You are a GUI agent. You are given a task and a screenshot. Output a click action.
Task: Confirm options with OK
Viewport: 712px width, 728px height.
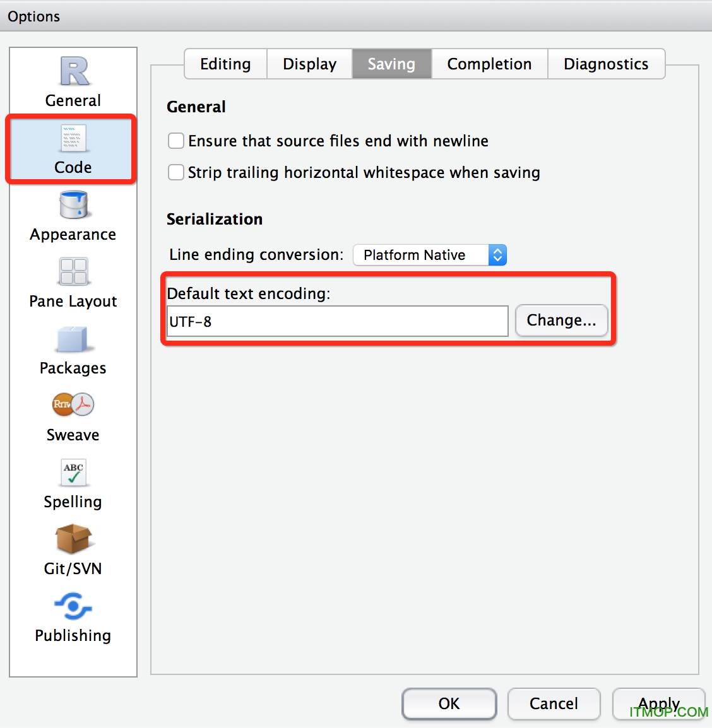(x=449, y=704)
